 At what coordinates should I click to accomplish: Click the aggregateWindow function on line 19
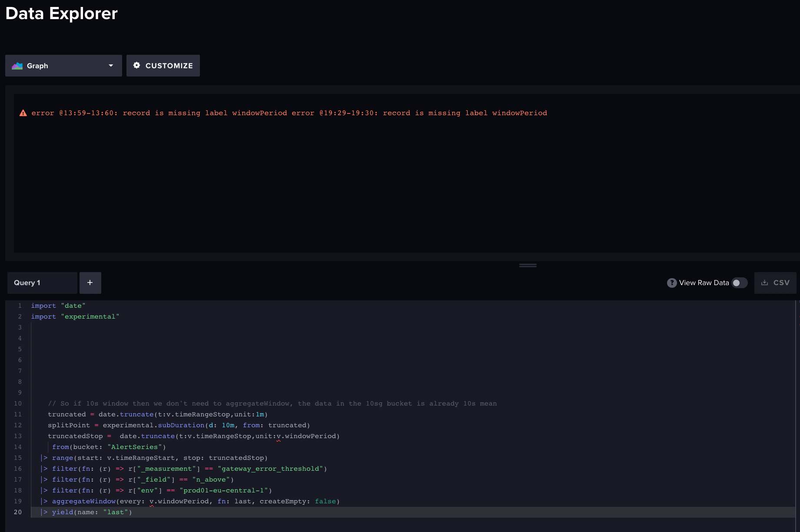click(x=84, y=501)
